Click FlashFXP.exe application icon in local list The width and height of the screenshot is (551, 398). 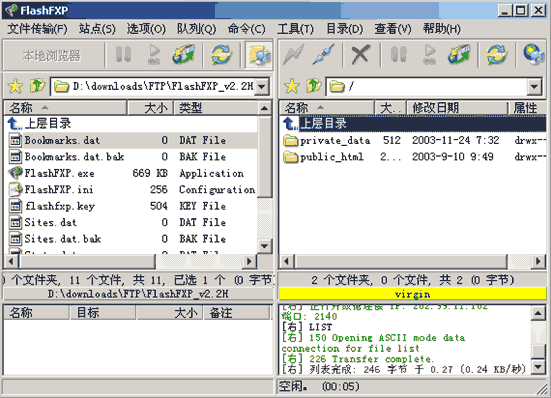[15, 173]
